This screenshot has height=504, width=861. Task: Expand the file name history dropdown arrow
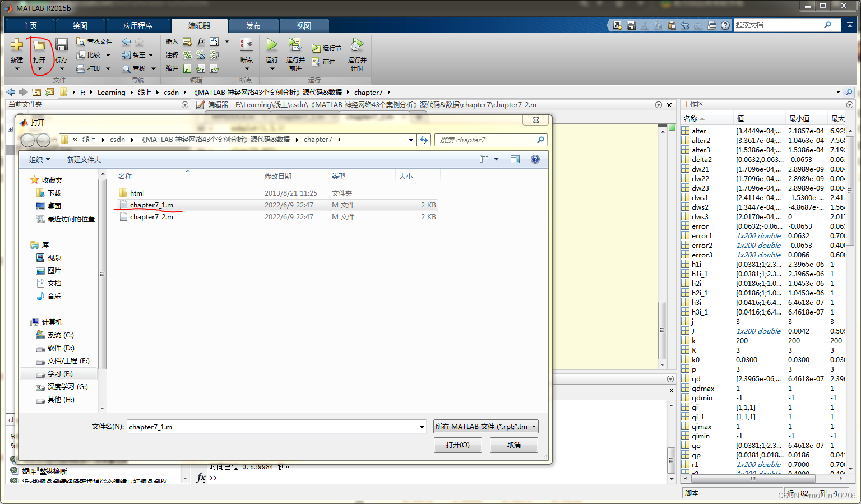422,427
